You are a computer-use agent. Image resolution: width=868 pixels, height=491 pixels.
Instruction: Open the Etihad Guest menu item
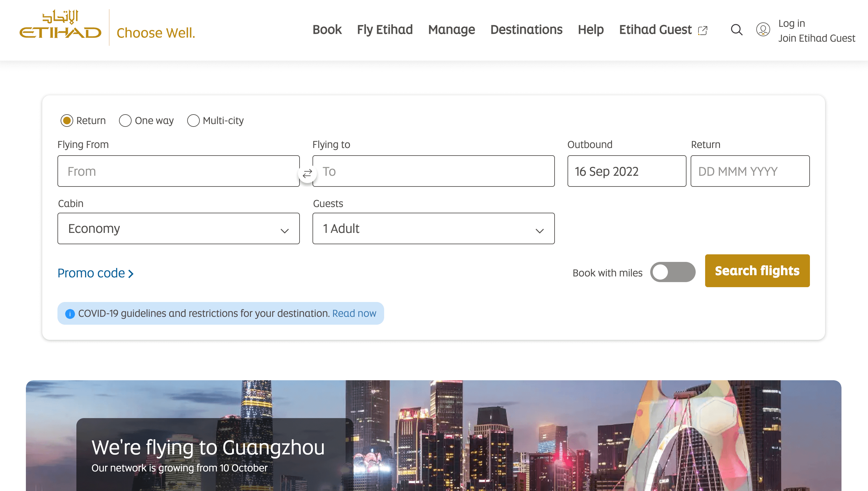tap(655, 30)
